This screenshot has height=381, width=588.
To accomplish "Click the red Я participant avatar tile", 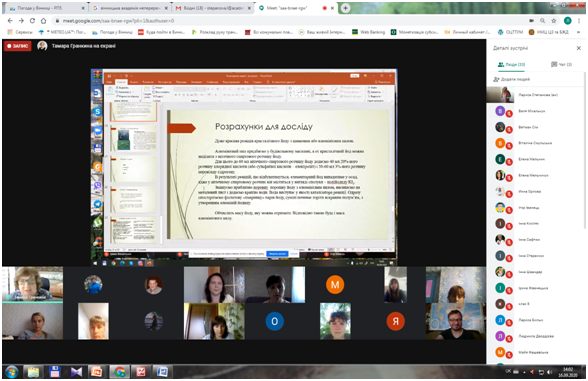I will (396, 321).
